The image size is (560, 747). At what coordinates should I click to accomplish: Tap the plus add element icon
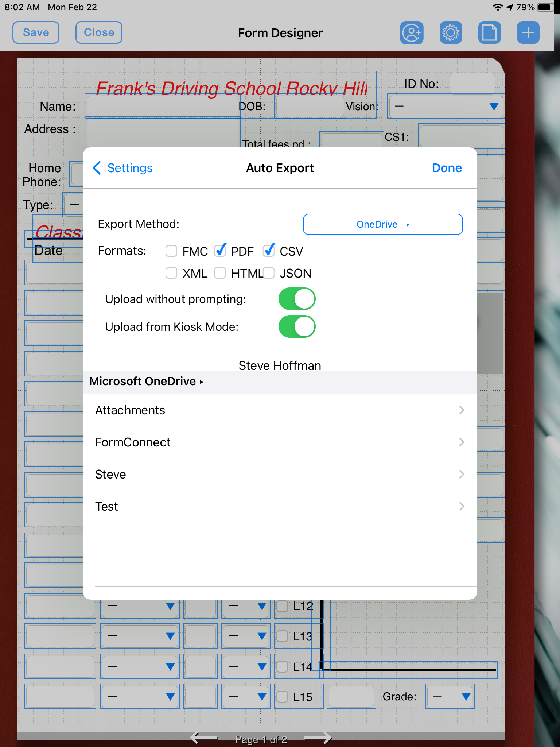(x=528, y=33)
